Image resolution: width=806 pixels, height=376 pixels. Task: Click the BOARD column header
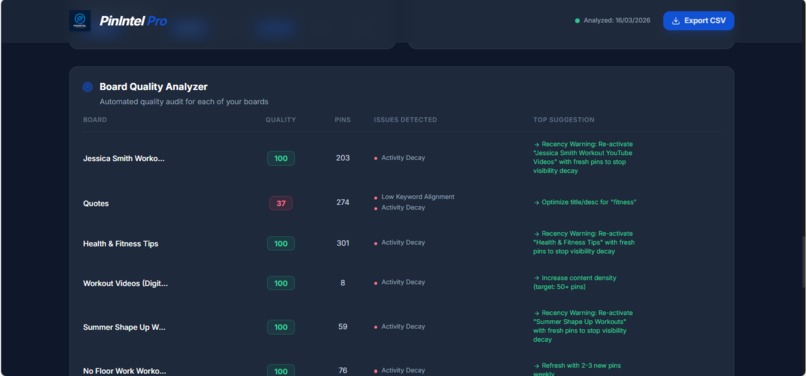[95, 120]
